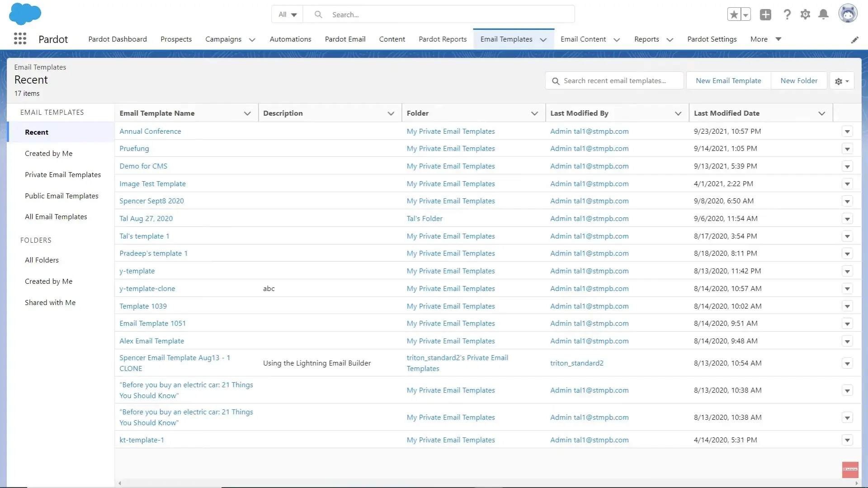Open the App Launcher grid icon
Screen dimensions: 868x488
pyautogui.click(x=20, y=39)
